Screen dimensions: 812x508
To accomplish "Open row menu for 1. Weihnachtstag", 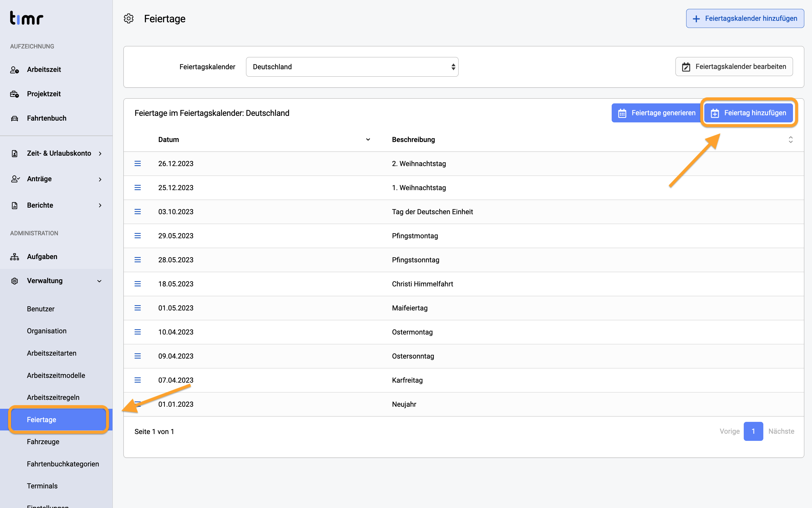I will click(x=138, y=188).
